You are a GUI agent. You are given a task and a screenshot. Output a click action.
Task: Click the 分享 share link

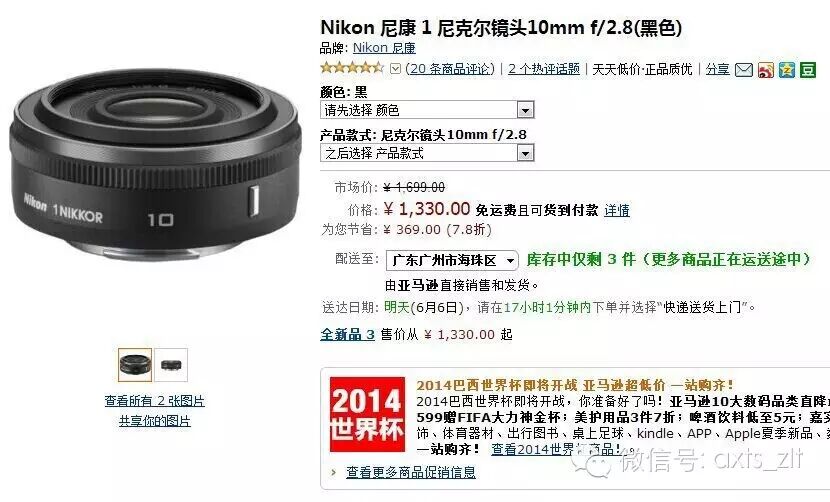(718, 69)
